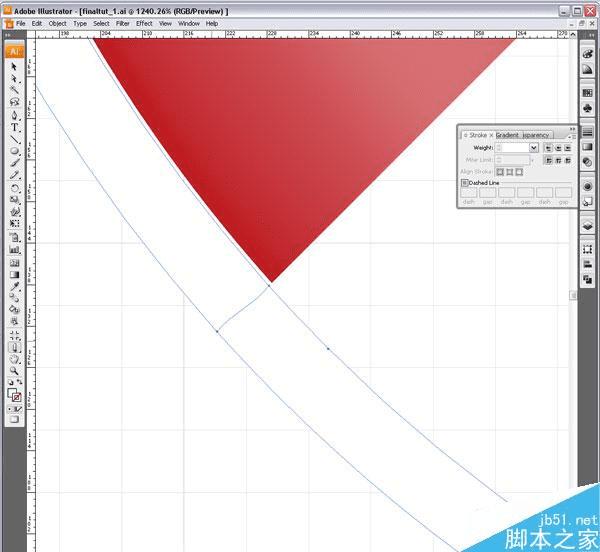Open the Color Guide panel icon
This screenshot has height=552, width=600.
[587, 70]
